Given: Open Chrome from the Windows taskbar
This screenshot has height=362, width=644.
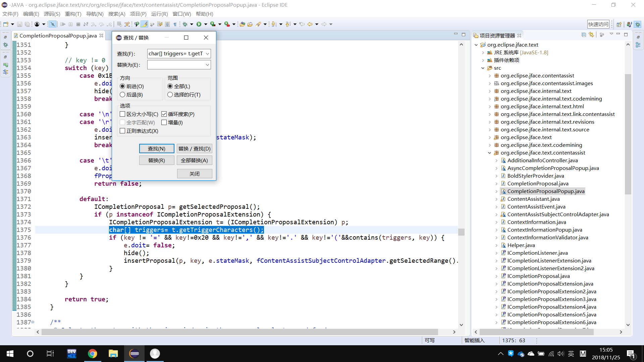Looking at the screenshot, I should 92,354.
